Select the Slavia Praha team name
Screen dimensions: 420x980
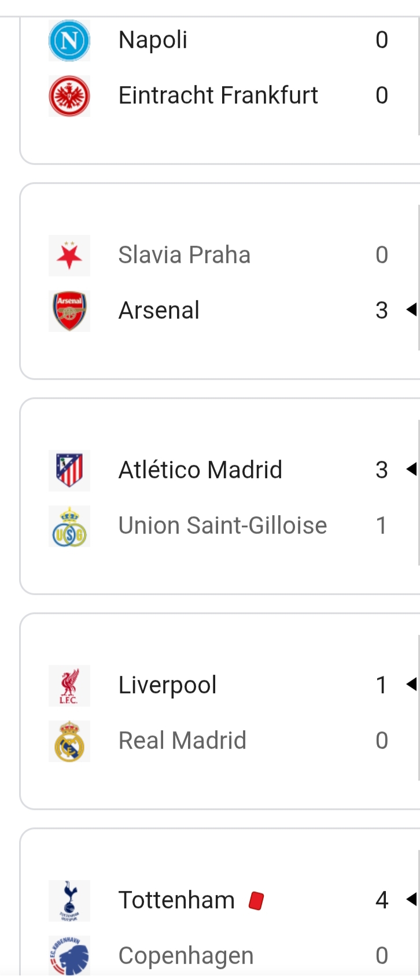184,256
